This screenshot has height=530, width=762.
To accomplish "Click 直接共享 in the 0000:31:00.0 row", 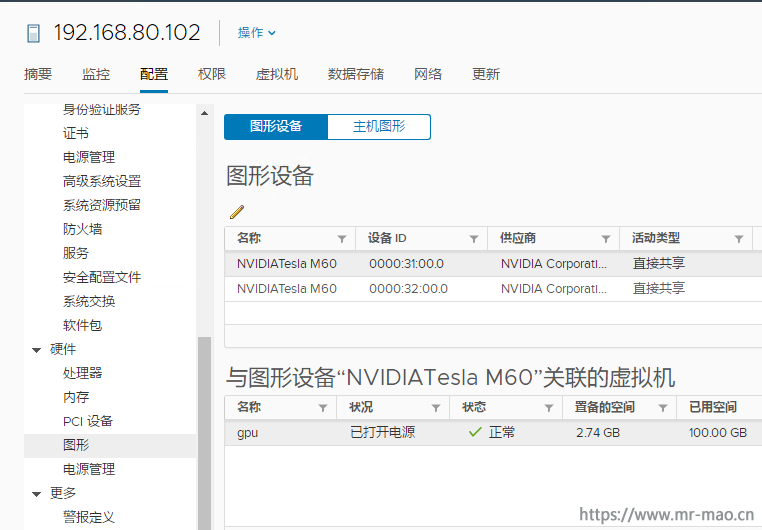I will point(658,263).
